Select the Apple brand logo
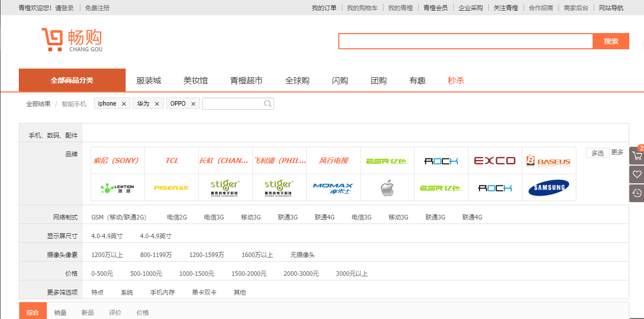Viewport: 644px width, 319px height. pos(387,188)
